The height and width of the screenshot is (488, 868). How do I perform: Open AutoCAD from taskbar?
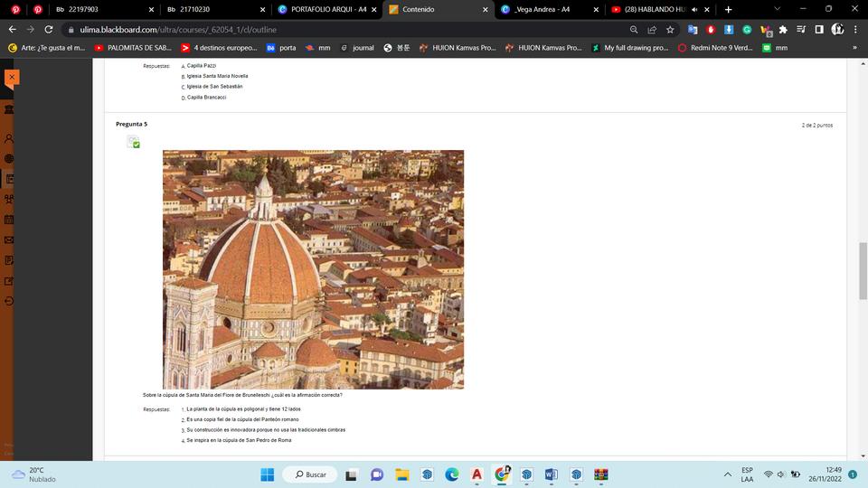pyautogui.click(x=476, y=474)
